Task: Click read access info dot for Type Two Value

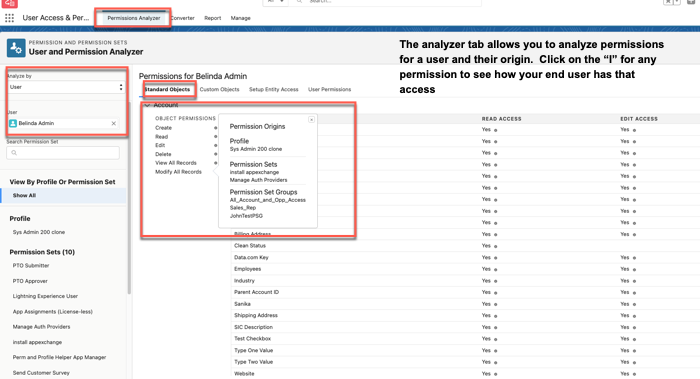Action: point(496,362)
